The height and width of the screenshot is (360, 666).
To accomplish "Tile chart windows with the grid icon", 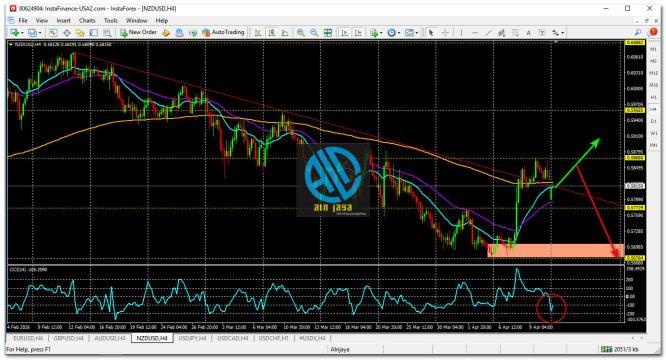I will coord(328,32).
